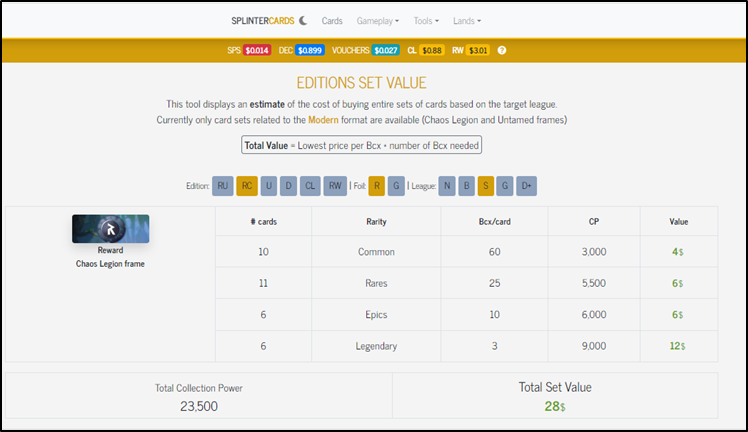The height and width of the screenshot is (432, 748).
Task: Select the B league button
Action: [x=467, y=185]
